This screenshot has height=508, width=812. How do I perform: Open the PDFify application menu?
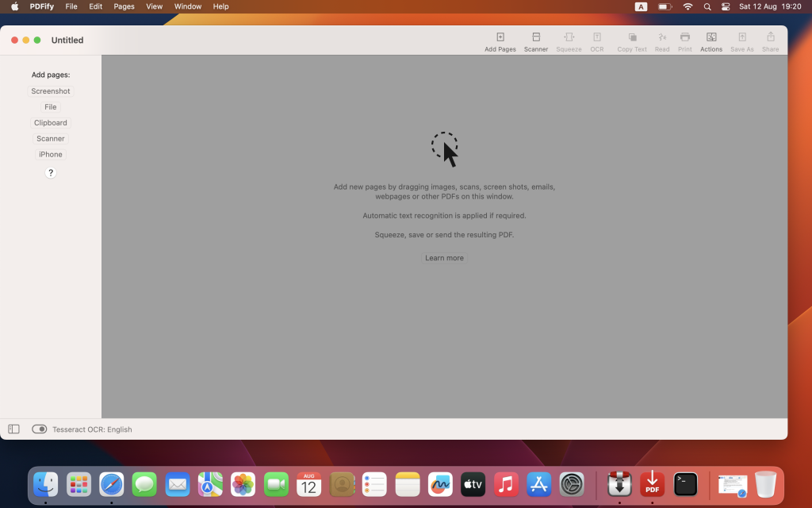pyautogui.click(x=42, y=6)
